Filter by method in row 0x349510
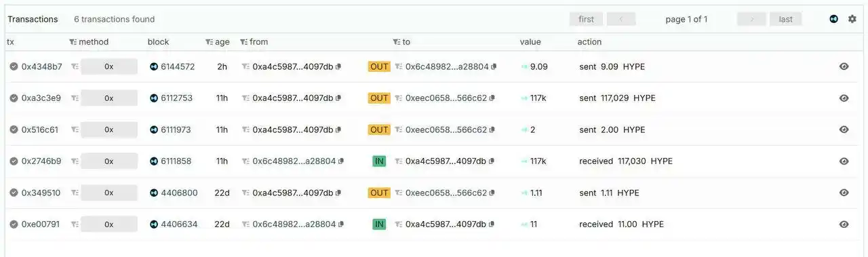 pyautogui.click(x=75, y=193)
